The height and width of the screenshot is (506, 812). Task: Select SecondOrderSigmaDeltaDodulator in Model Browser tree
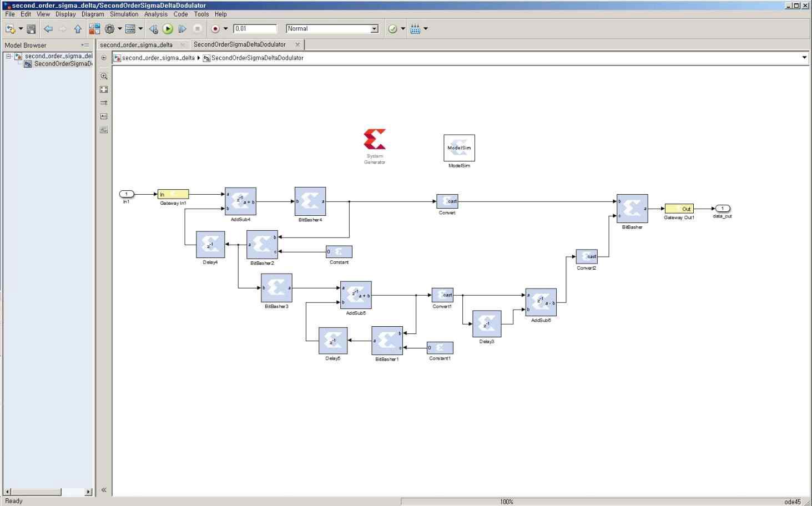point(63,64)
